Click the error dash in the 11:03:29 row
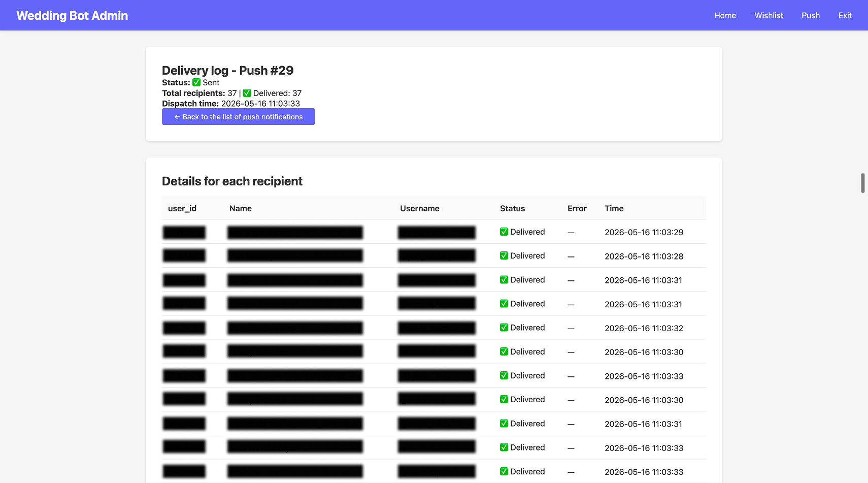The height and width of the screenshot is (483, 868). tap(571, 232)
